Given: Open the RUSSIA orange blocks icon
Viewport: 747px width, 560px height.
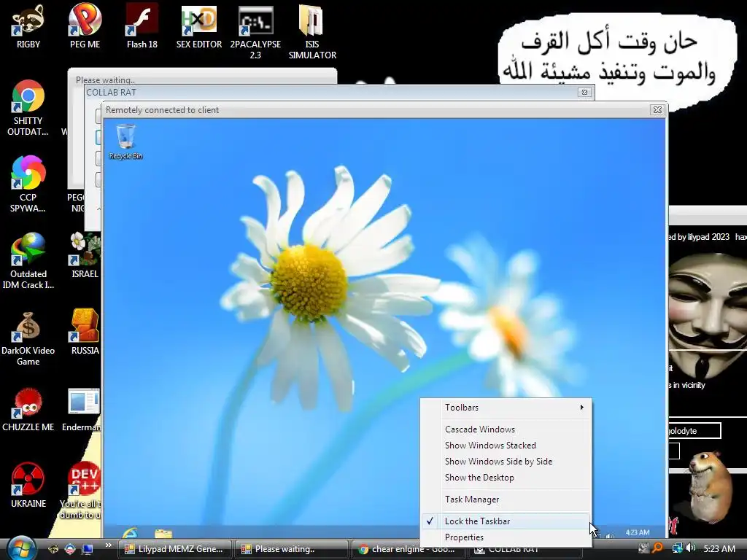Looking at the screenshot, I should [85, 332].
